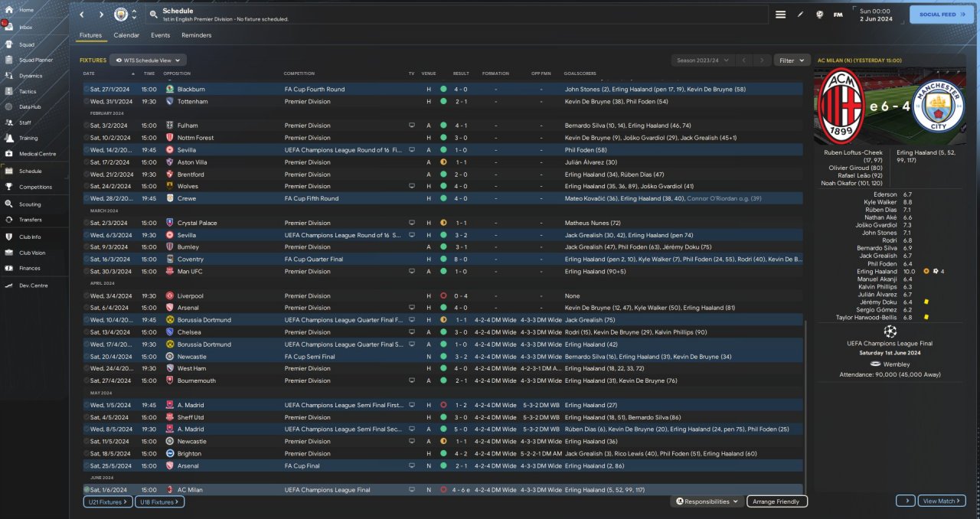Click AC Milan crest in match panel

841,106
